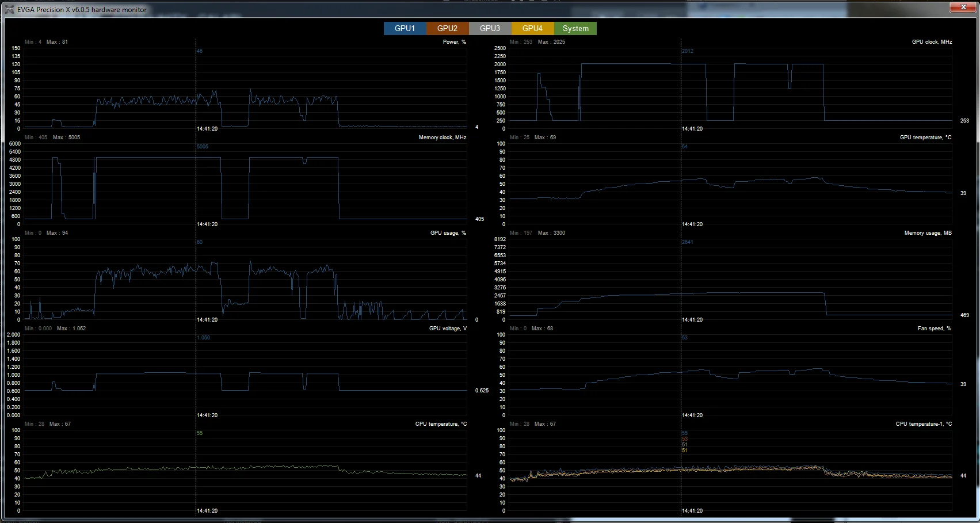
Task: Click the Min 0 Max 68 fan speed readout
Action: click(531, 329)
